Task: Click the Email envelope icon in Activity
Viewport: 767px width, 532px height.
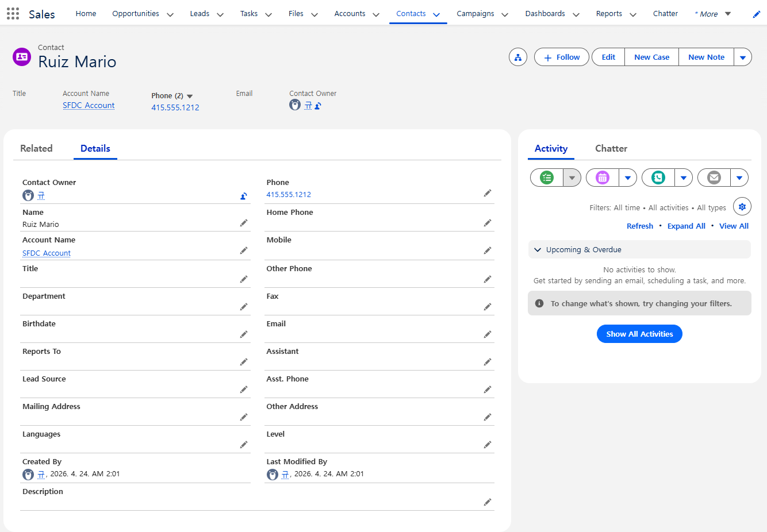Action: coord(714,178)
